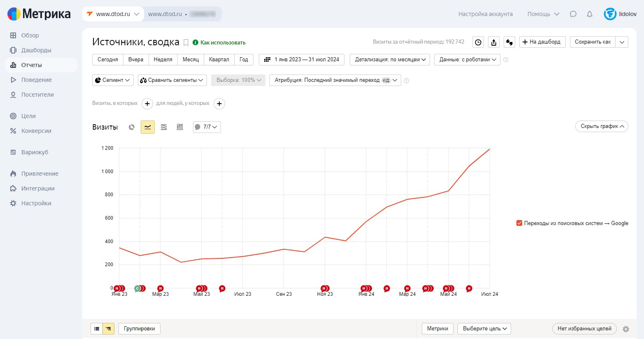Screen dimensions: 644x339
Task: Click the pie chart view icon
Action: [132, 127]
